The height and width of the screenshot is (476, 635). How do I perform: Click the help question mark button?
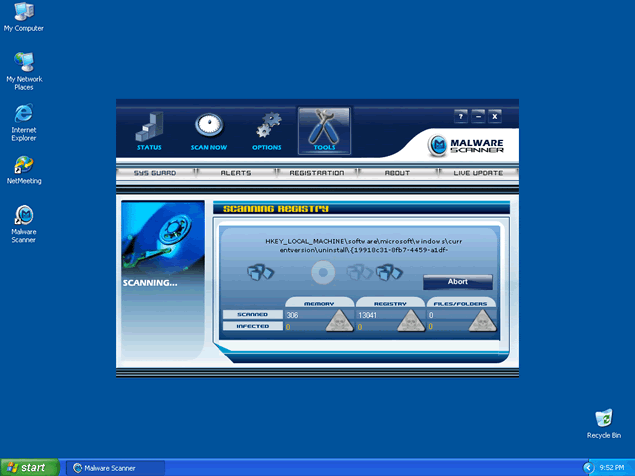tap(460, 116)
